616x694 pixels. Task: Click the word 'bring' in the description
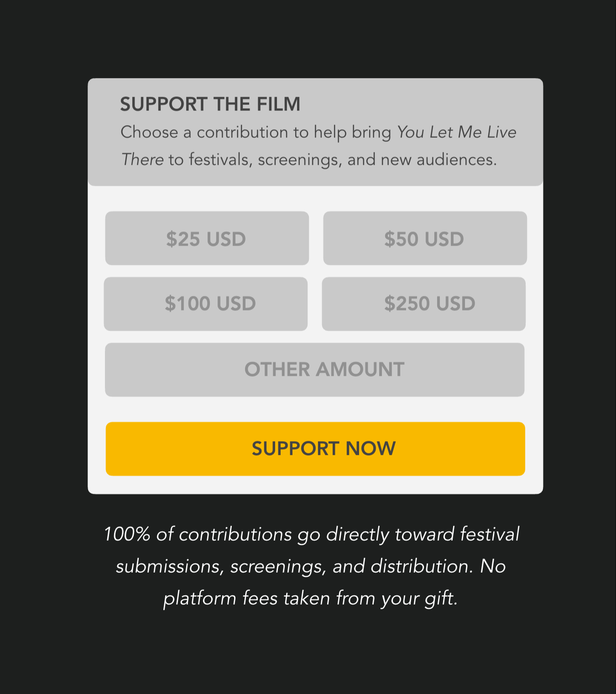click(371, 133)
